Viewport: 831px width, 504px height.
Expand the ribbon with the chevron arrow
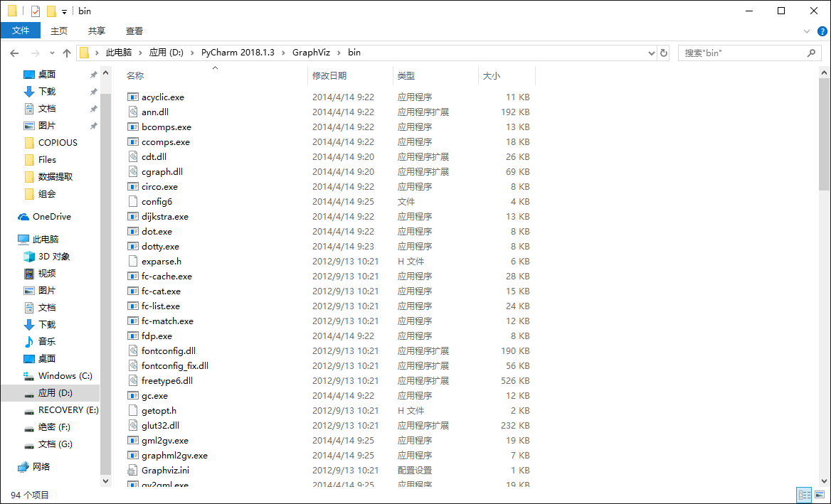pyautogui.click(x=808, y=31)
